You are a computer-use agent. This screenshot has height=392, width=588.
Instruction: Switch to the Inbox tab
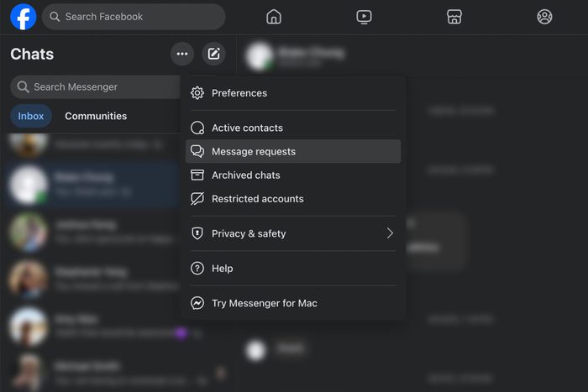coord(31,116)
